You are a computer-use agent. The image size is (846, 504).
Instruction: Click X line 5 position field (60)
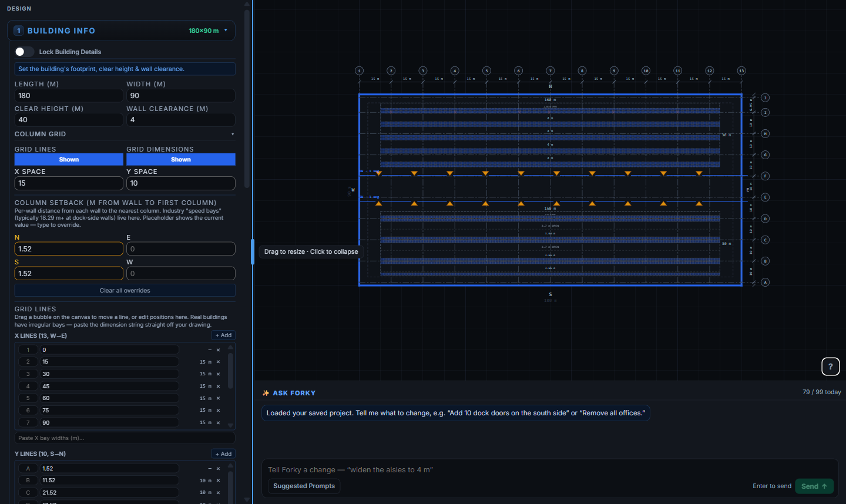[x=109, y=398]
